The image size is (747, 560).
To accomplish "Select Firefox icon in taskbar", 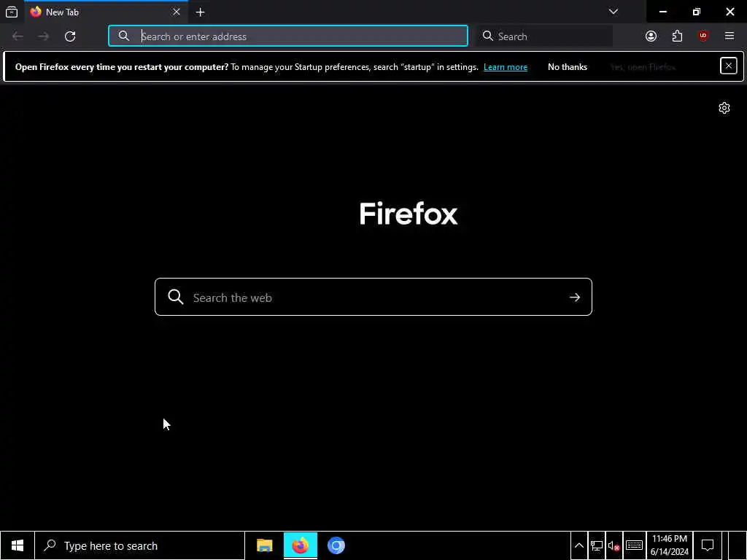I will point(300,545).
